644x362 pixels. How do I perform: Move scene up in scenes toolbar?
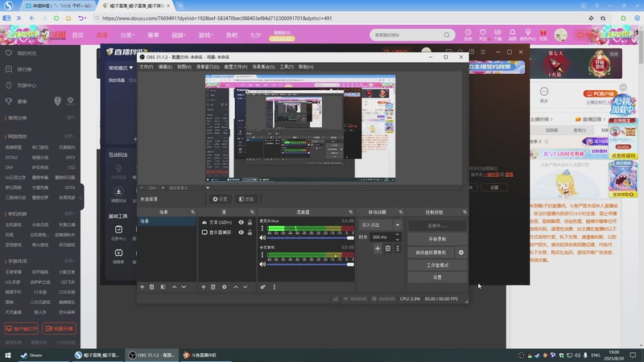tap(174, 287)
